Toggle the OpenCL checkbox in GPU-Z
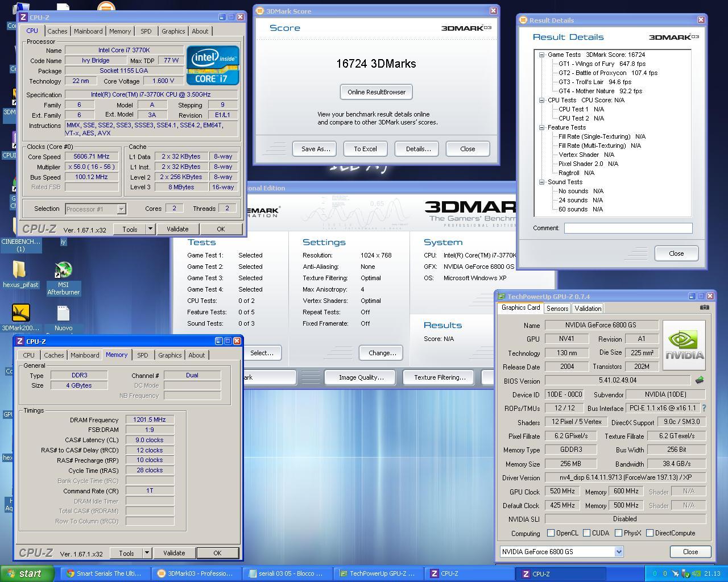 551,533
